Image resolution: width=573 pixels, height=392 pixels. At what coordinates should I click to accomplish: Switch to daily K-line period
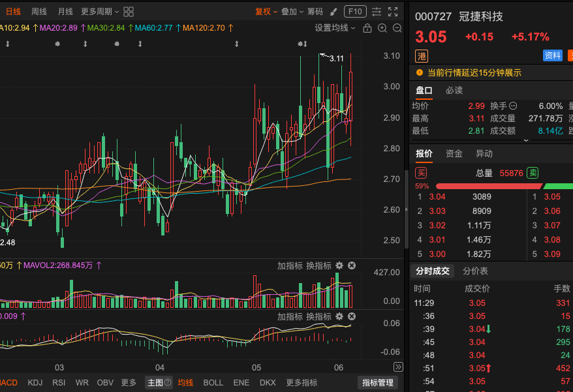[x=13, y=12]
